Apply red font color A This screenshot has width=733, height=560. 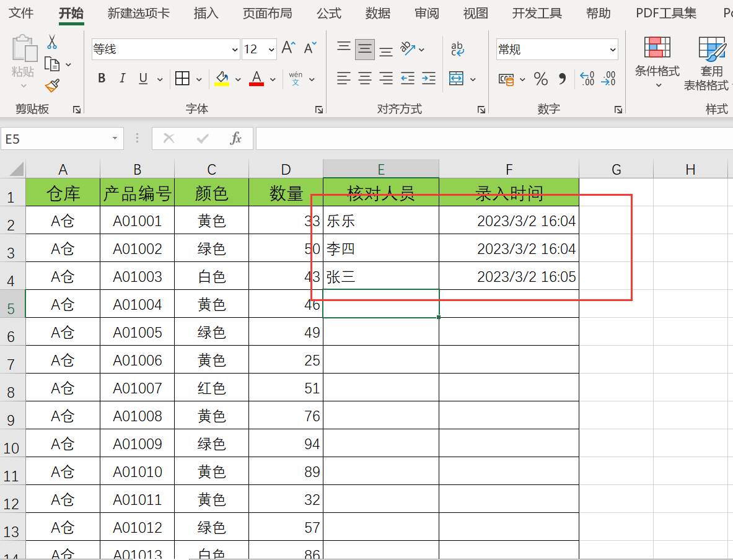(256, 79)
